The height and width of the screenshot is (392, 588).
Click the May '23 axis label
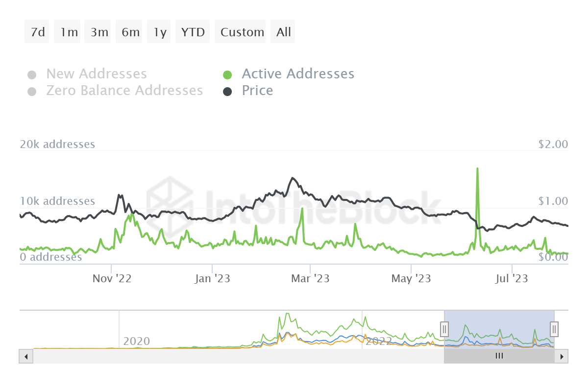coord(411,279)
